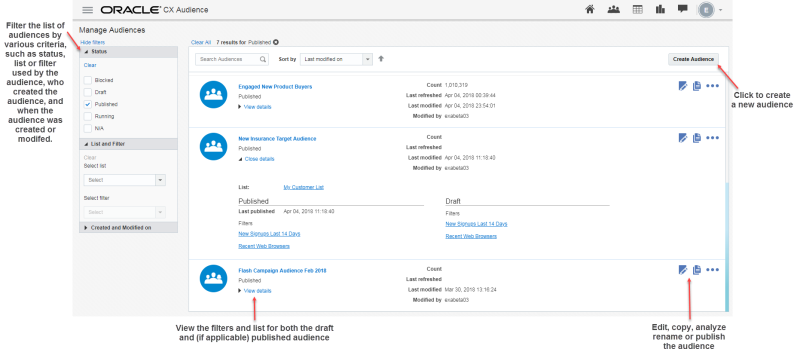
Task: Click the audience list vertical scrollbar
Action: pos(727,248)
